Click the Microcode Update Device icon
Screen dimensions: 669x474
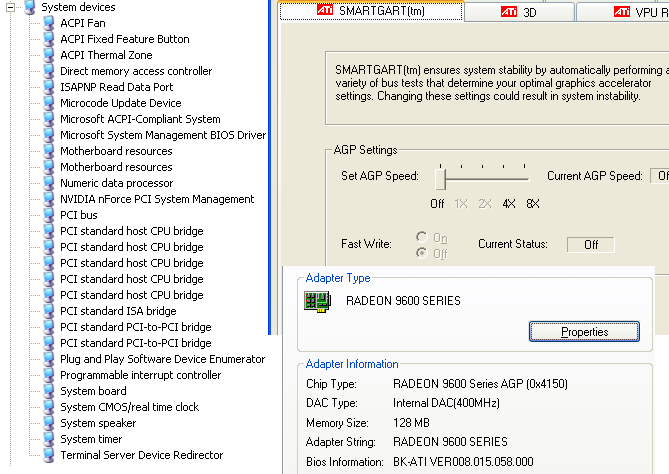(48, 103)
